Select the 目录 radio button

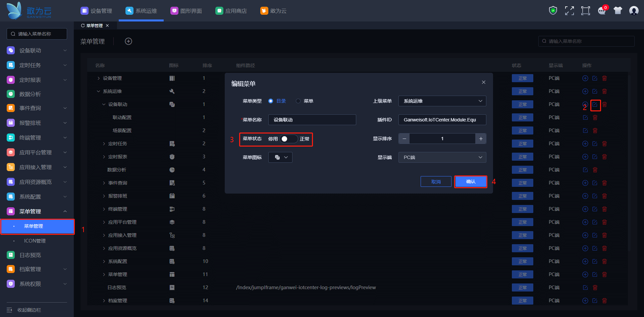point(271,101)
